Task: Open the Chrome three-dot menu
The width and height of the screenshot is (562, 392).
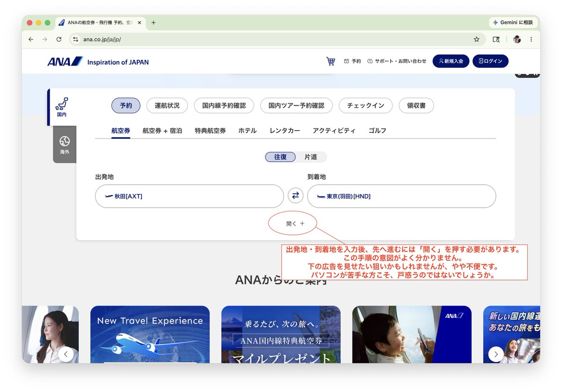Action: point(531,39)
